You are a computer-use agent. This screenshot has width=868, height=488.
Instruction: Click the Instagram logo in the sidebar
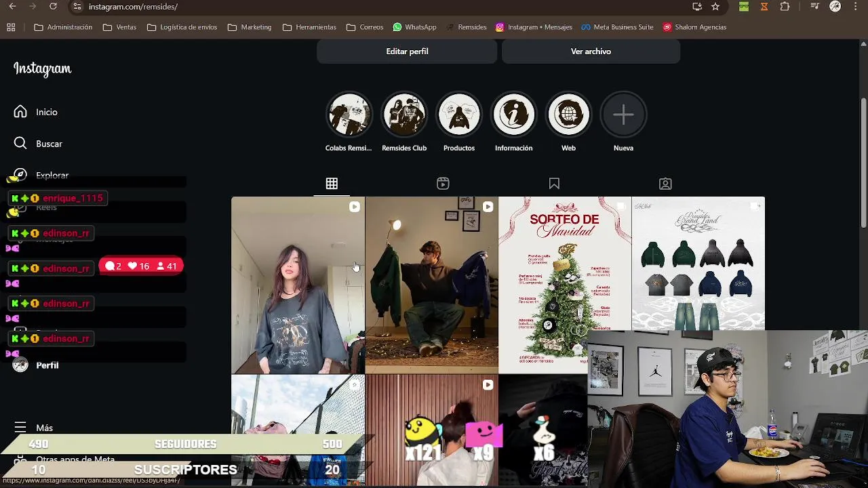tap(42, 69)
